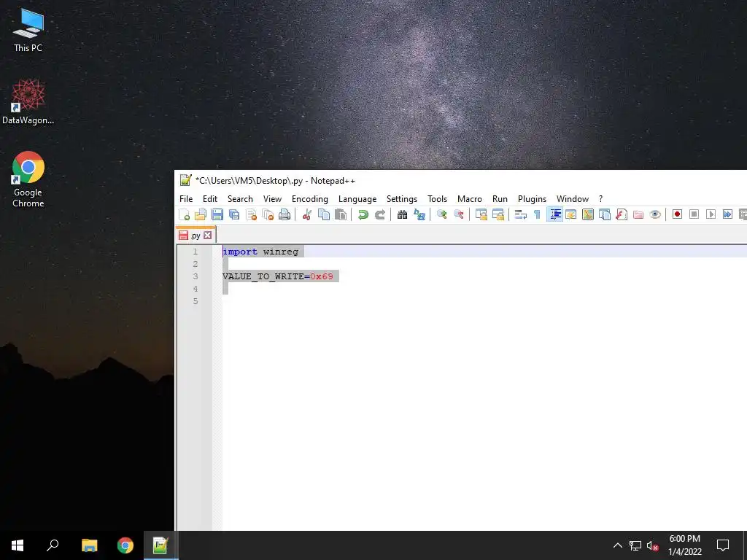Image resolution: width=747 pixels, height=560 pixels.
Task: Click the Close document toolbar icon
Action: [x=251, y=214]
